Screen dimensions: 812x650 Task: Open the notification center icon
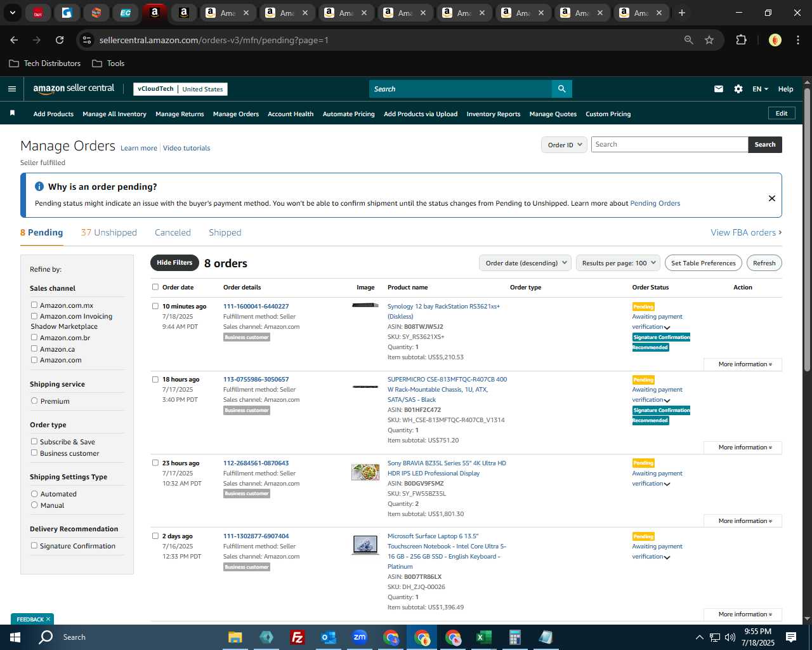[791, 637]
